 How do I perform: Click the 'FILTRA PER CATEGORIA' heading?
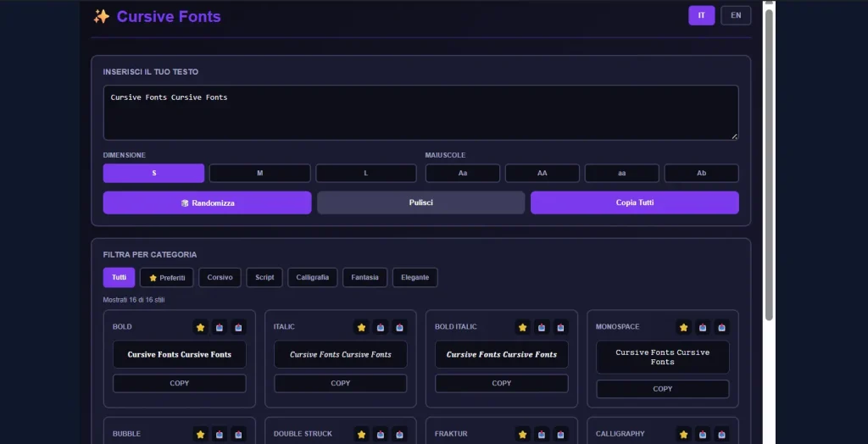(150, 255)
